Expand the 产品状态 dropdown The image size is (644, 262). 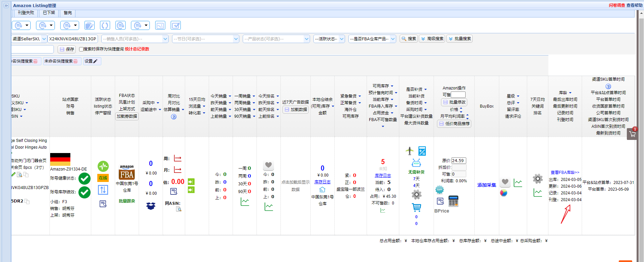pyautogui.click(x=276, y=39)
